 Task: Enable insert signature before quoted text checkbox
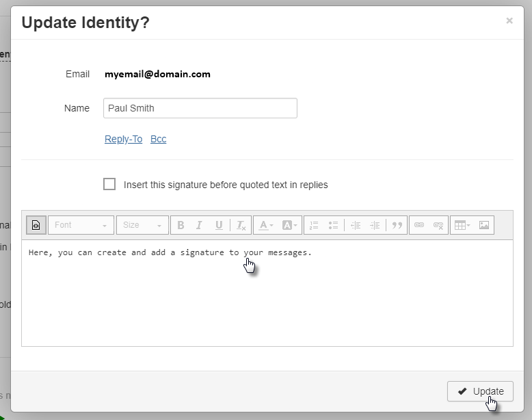tap(109, 184)
